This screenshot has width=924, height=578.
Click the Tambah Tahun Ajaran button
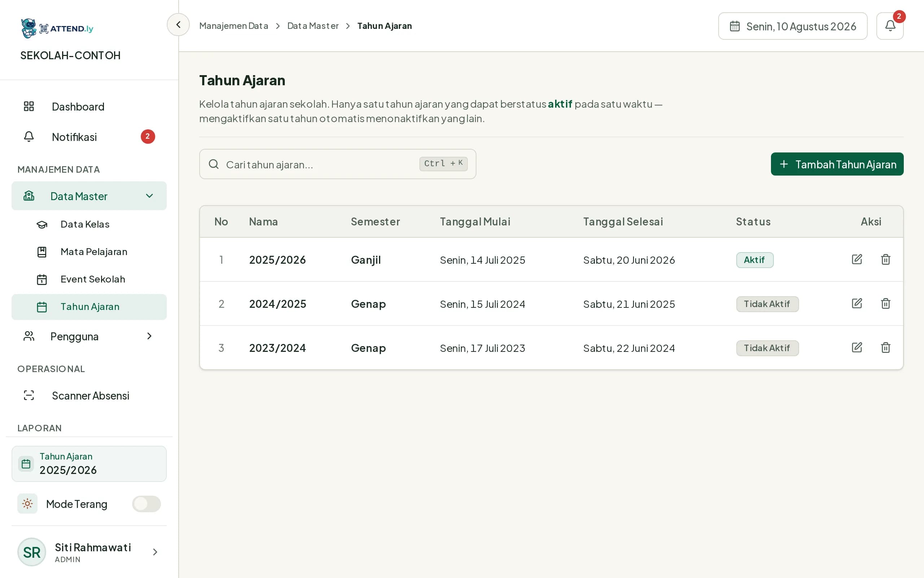[x=837, y=164]
